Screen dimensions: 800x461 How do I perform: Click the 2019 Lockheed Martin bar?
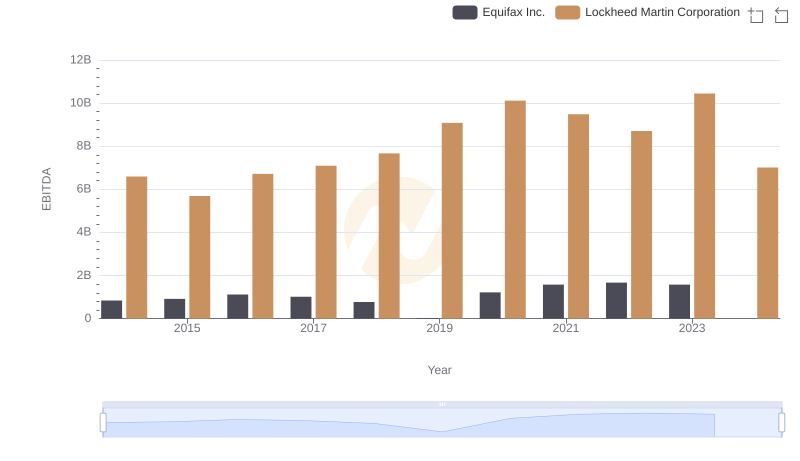(x=452, y=221)
